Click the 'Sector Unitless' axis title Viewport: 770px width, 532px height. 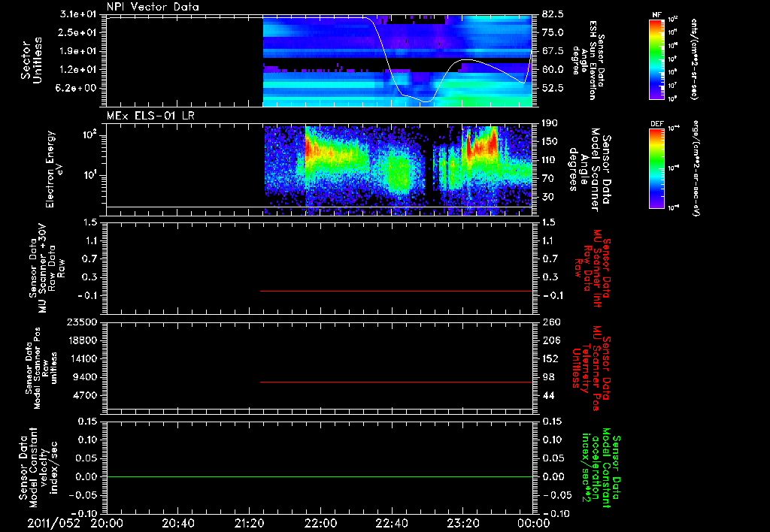click(x=32, y=61)
